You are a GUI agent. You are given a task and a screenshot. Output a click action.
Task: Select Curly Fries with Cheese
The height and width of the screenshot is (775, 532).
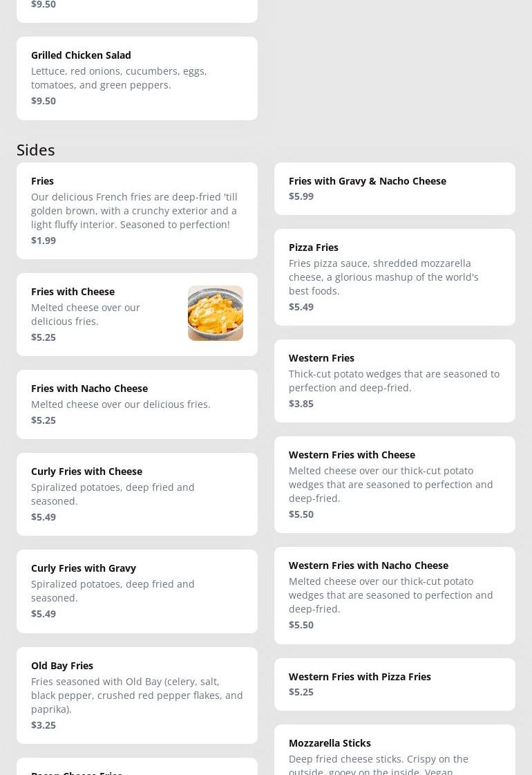tap(137, 494)
